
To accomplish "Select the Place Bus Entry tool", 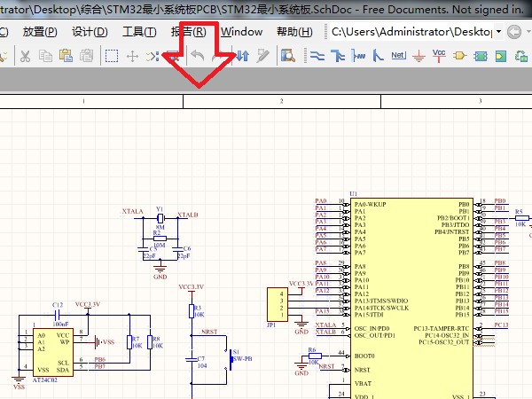I will coord(378,56).
